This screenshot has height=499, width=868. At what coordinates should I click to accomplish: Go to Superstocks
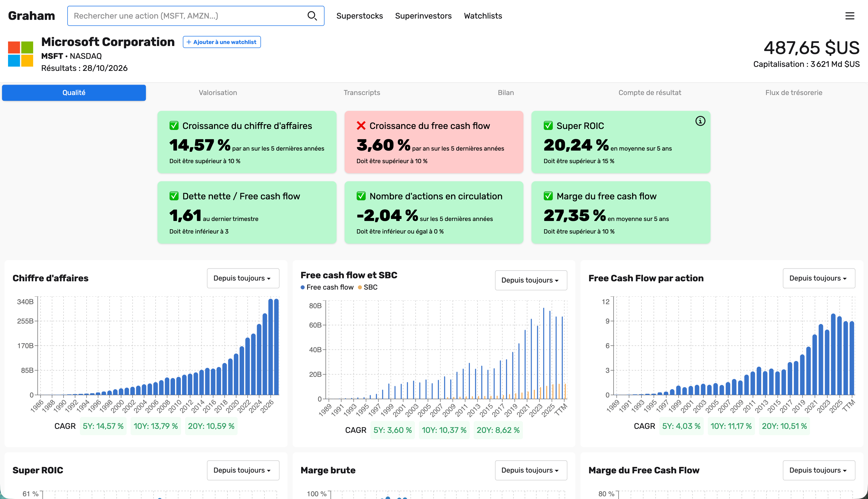pos(359,16)
